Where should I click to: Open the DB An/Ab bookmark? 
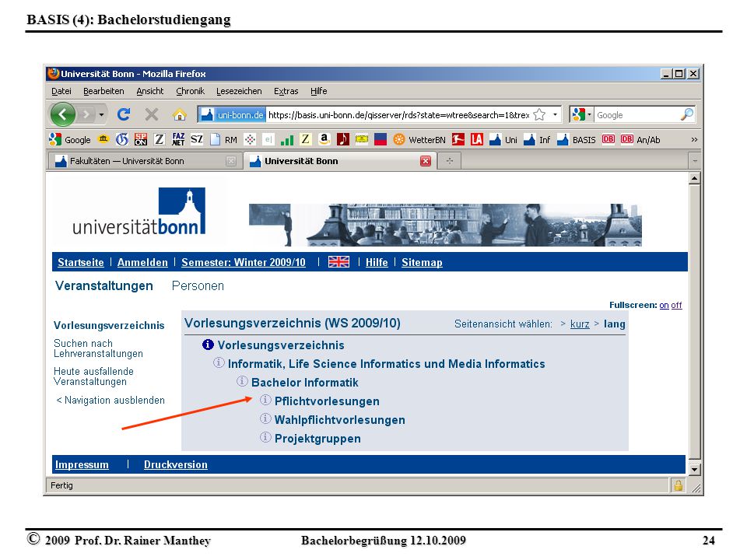coord(640,139)
